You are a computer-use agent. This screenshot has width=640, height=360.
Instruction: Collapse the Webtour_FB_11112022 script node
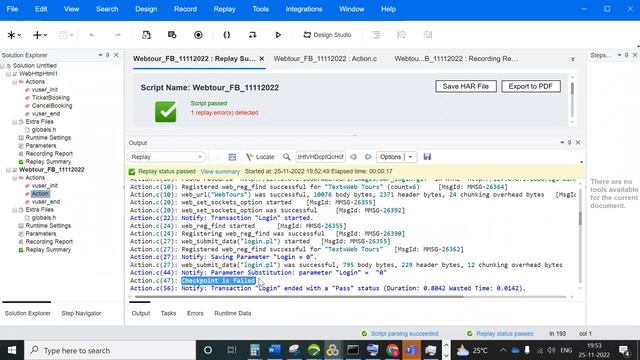coord(8,170)
